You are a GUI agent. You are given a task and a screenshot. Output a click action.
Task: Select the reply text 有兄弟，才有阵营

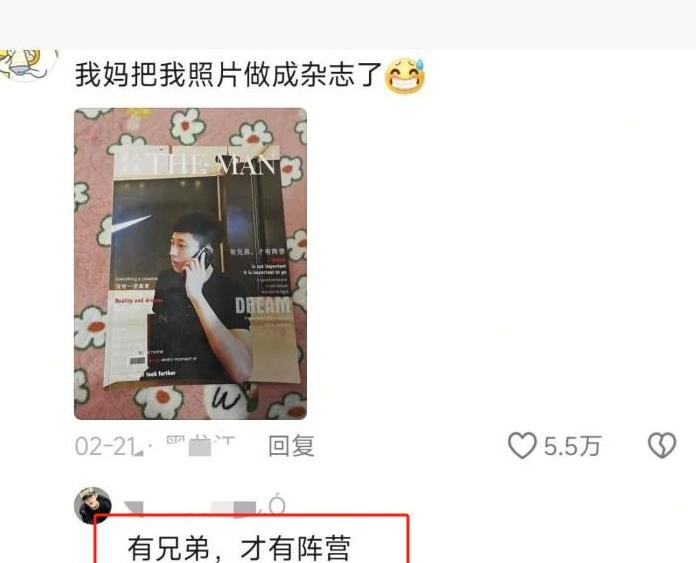pyautogui.click(x=239, y=548)
